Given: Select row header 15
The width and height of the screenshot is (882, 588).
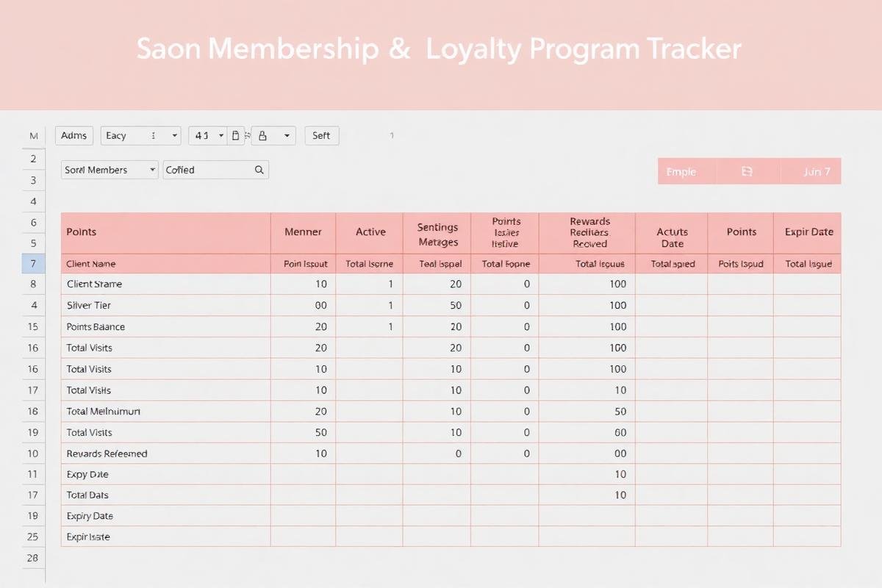Looking at the screenshot, I should 33,326.
